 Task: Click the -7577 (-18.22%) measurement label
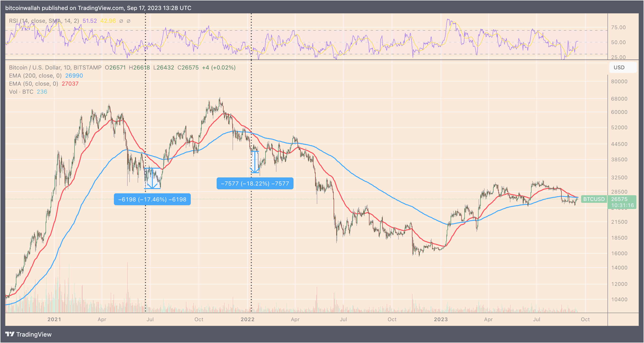tap(255, 184)
